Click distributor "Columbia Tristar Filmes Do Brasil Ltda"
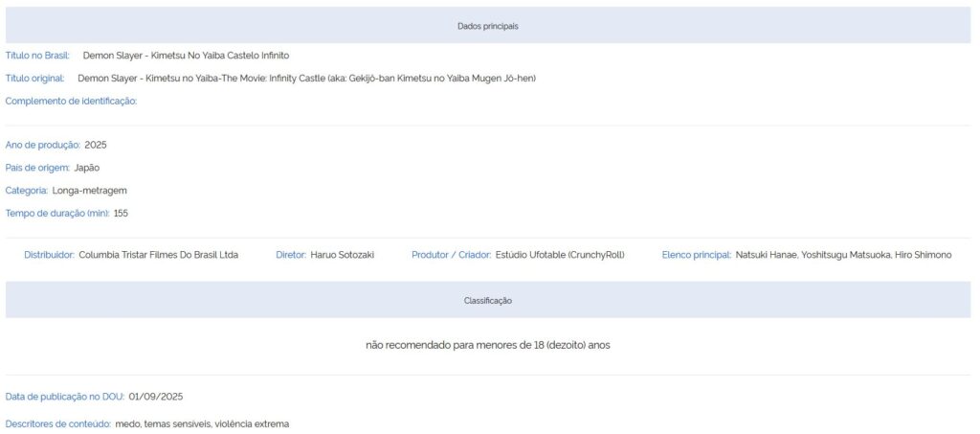Image resolution: width=980 pixels, height=434 pixels. 158,255
